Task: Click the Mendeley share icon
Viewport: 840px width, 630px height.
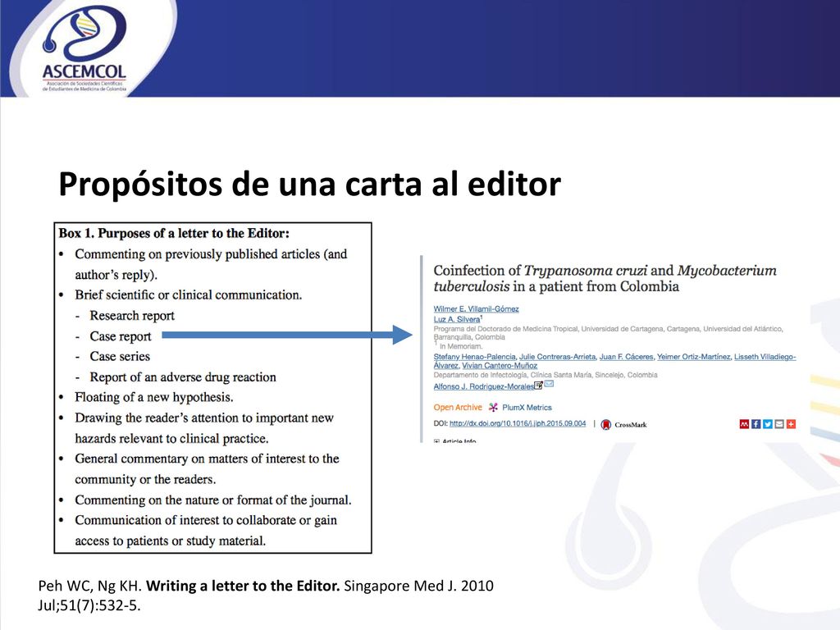Action: 744,424
